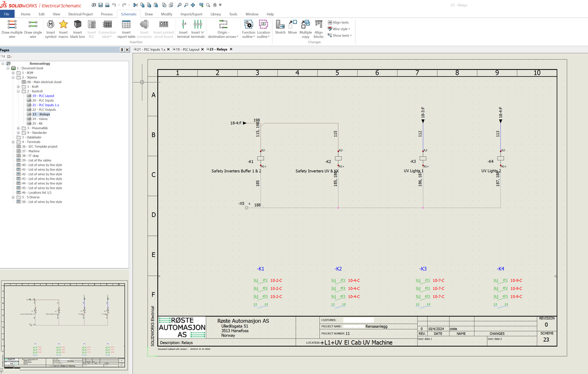Screen dimensions: 588x374
Task: Close the 23 - Relays document tab
Action: pos(231,49)
